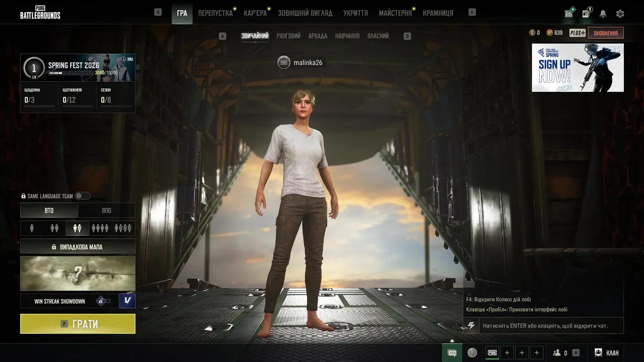Click the Win Streak Showdown label
The image size is (644, 362).
coord(60,302)
